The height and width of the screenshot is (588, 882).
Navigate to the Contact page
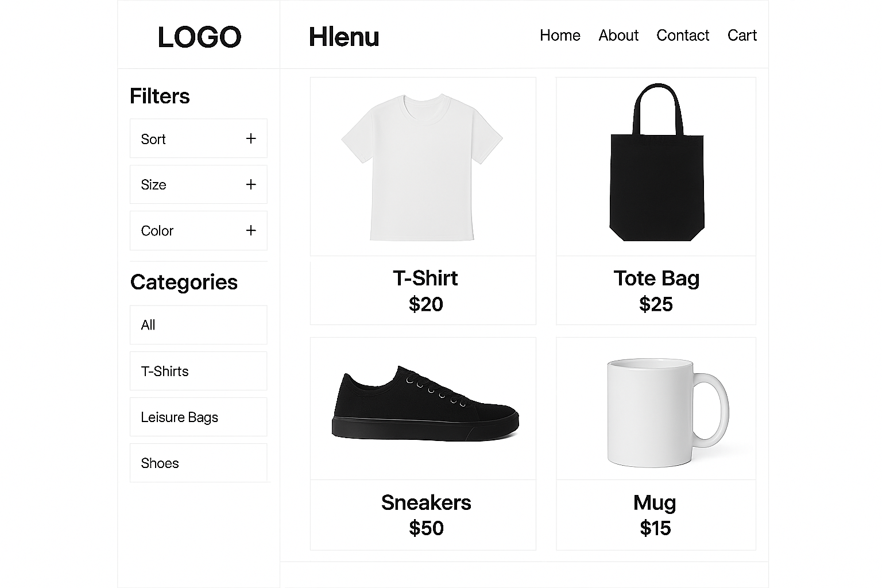coord(683,36)
